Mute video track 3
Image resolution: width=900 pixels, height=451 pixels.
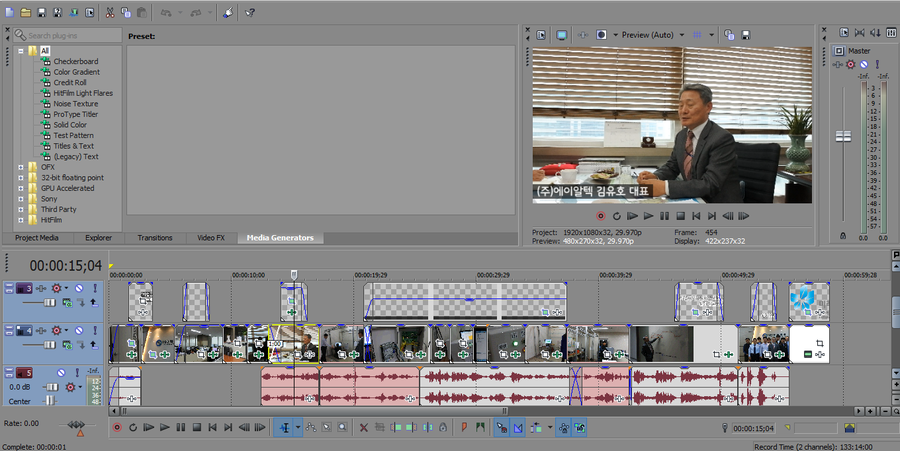(79, 288)
